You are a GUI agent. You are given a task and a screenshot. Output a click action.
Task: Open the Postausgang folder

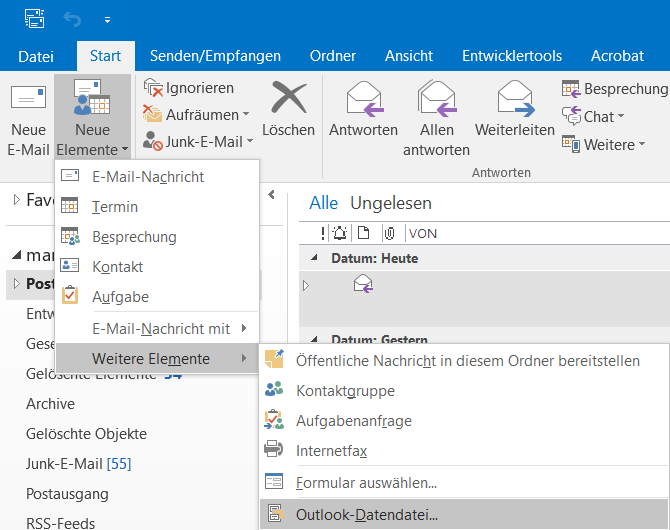click(67, 494)
